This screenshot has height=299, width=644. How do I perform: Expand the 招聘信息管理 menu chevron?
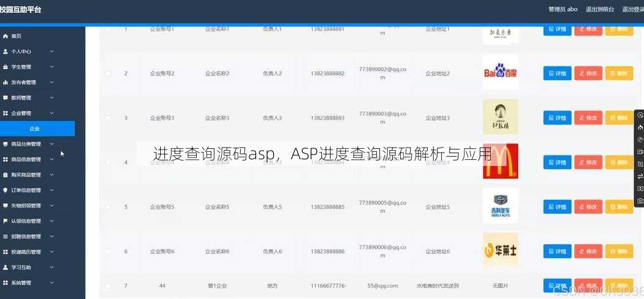point(52,236)
